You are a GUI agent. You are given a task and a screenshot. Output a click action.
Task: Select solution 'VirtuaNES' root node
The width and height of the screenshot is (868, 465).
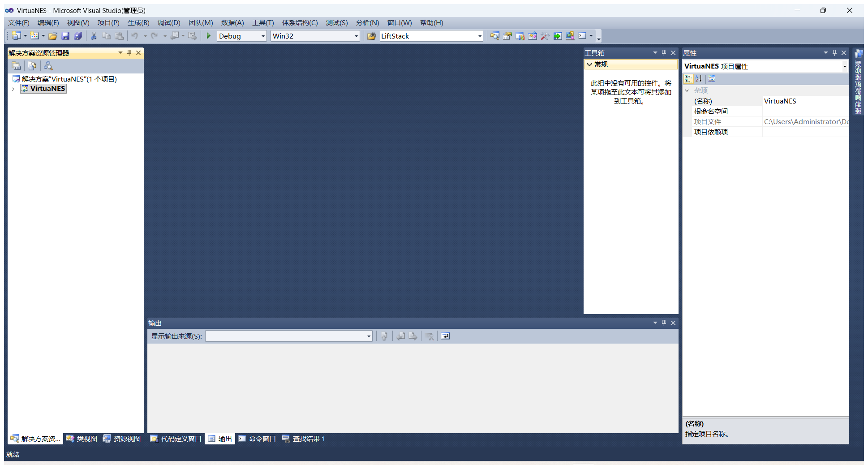click(65, 79)
